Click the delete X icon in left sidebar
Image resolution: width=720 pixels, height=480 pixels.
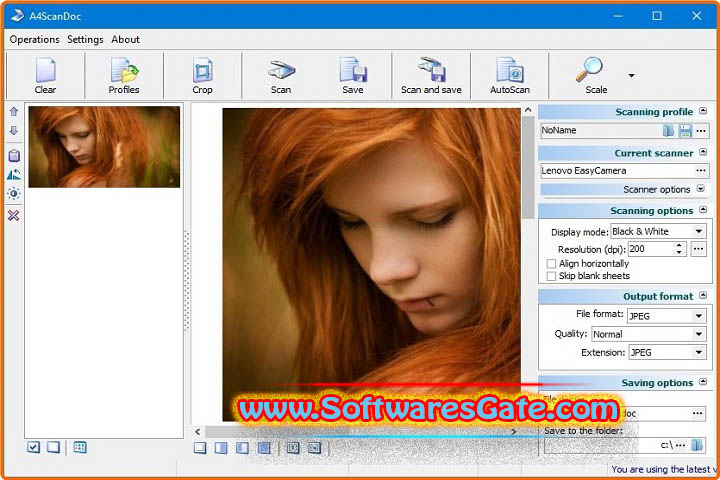pyautogui.click(x=14, y=215)
